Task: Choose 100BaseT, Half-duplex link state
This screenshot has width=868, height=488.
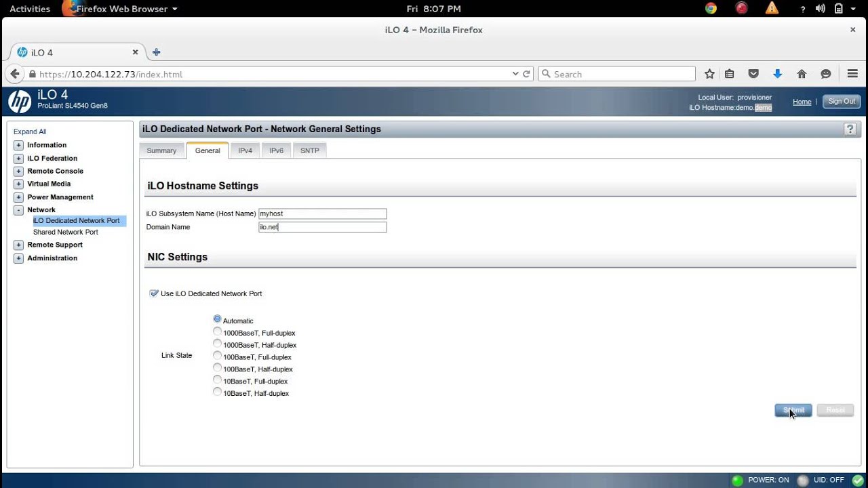Action: [217, 367]
